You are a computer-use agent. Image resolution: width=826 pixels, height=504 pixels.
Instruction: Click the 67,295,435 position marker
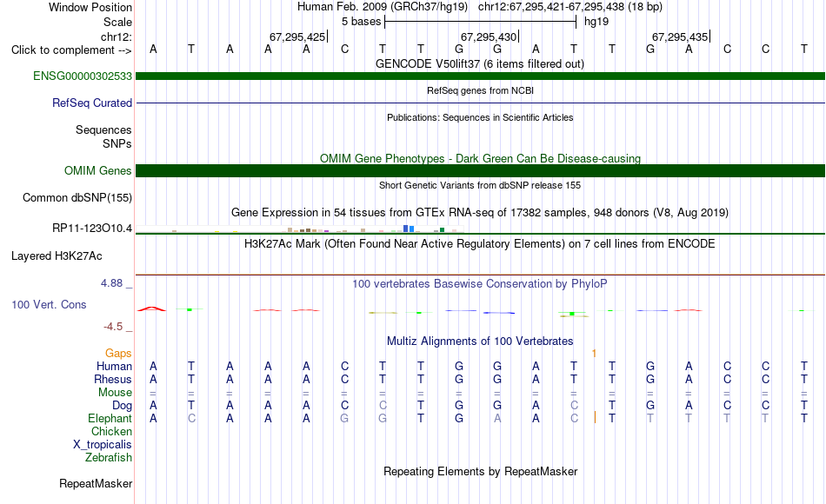point(680,36)
